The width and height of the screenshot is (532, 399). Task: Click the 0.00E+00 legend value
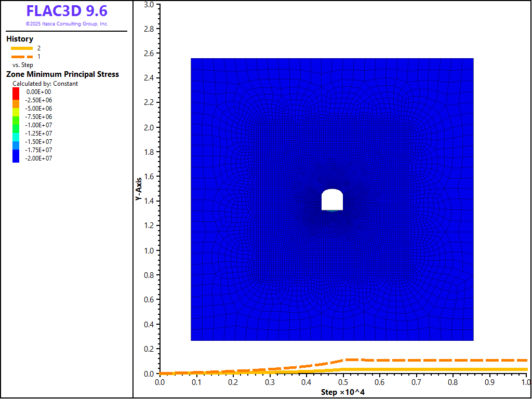tap(39, 92)
